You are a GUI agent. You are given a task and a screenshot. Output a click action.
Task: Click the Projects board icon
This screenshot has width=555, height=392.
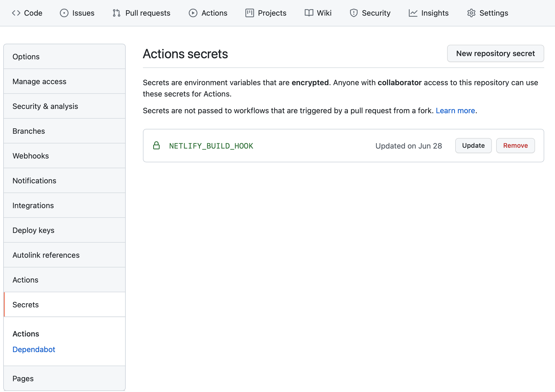click(249, 13)
